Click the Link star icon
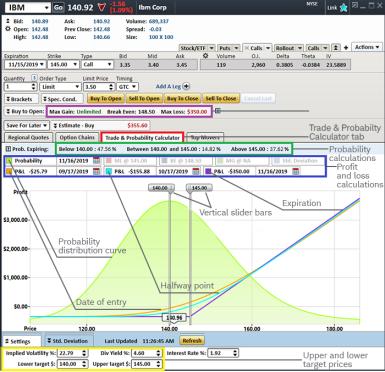Image resolution: width=385 pixels, height=372 pixels. [344, 8]
